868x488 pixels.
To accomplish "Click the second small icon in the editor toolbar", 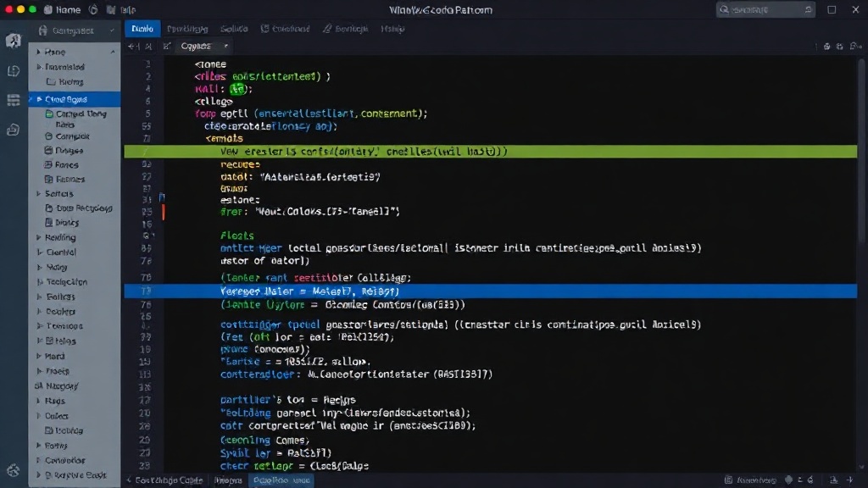I will tap(148, 47).
